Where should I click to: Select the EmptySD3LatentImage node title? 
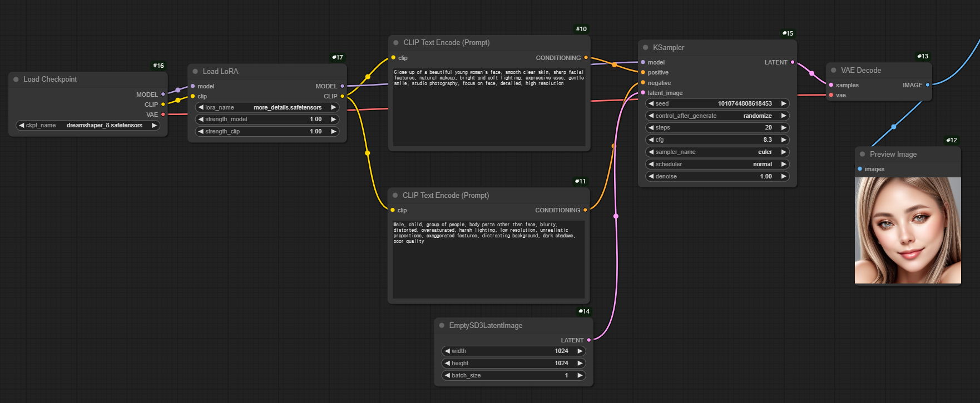click(x=486, y=326)
